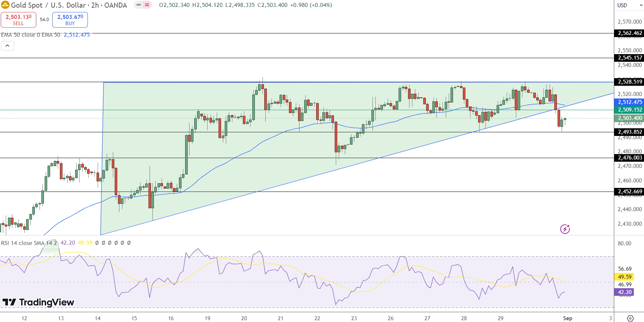Select the RSI 14 close SMA legend
Screen dimensions: 644x322
29,243
